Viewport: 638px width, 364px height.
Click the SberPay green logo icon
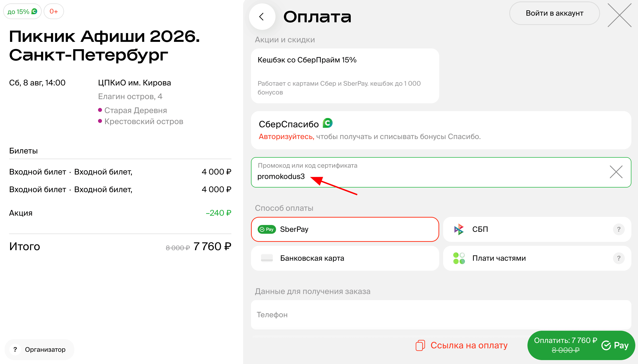[x=266, y=229]
